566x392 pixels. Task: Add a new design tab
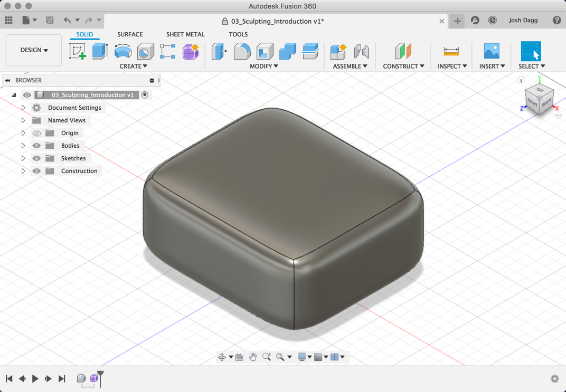[x=457, y=21]
